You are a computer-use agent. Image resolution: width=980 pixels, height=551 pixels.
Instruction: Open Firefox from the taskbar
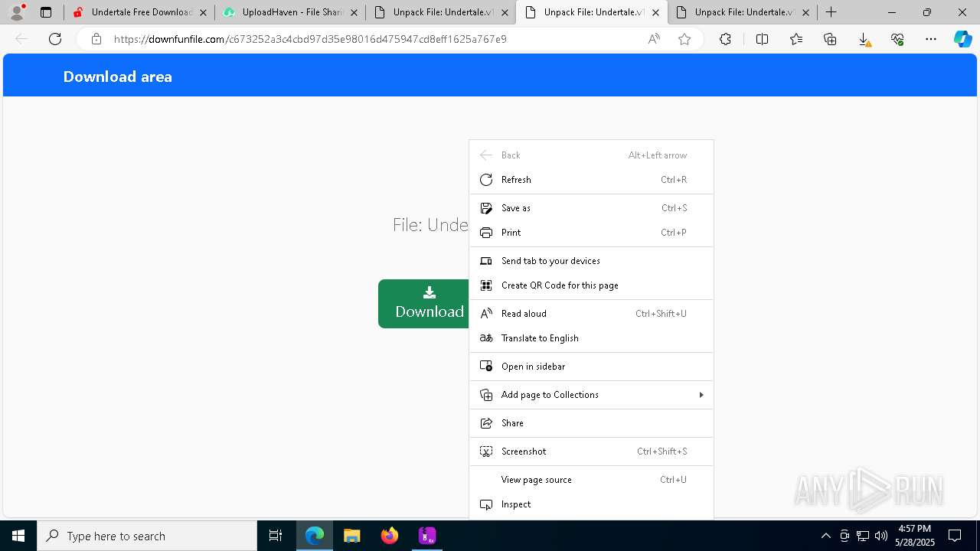pos(390,536)
